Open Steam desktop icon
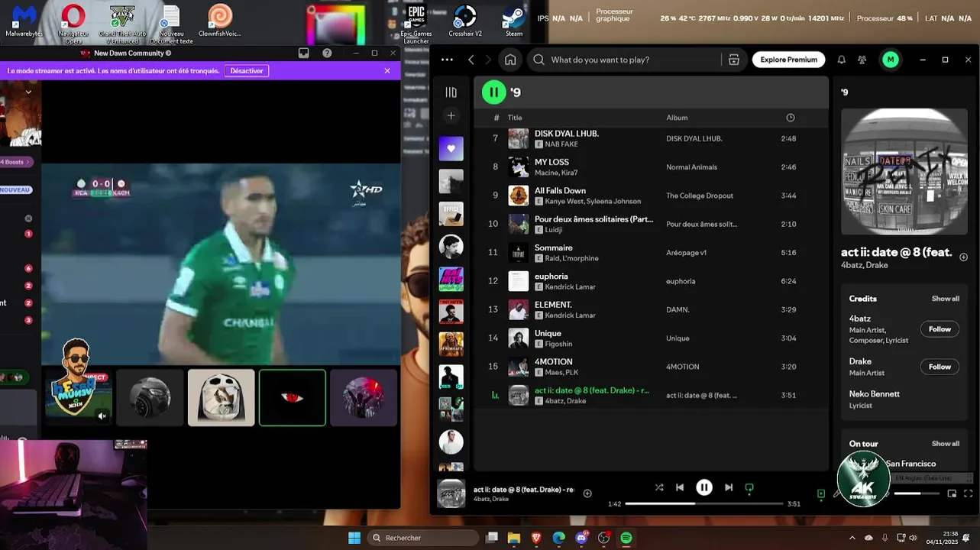Image resolution: width=980 pixels, height=550 pixels. click(x=514, y=22)
